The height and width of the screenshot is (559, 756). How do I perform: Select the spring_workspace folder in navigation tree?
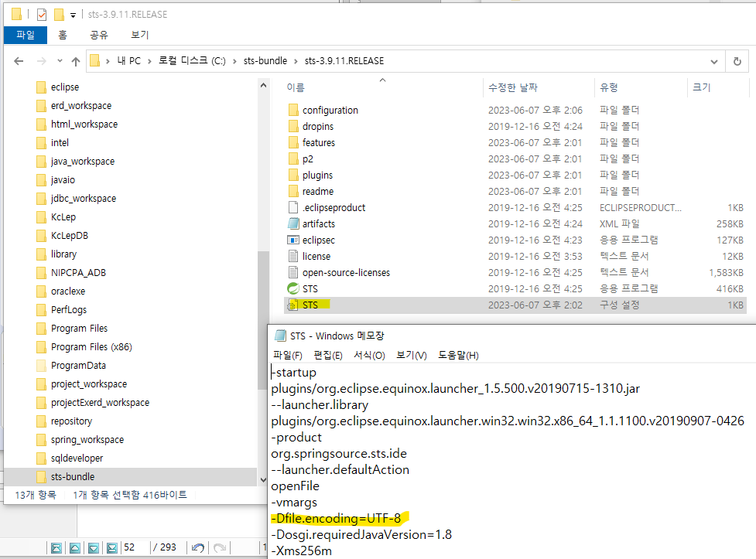(x=87, y=440)
